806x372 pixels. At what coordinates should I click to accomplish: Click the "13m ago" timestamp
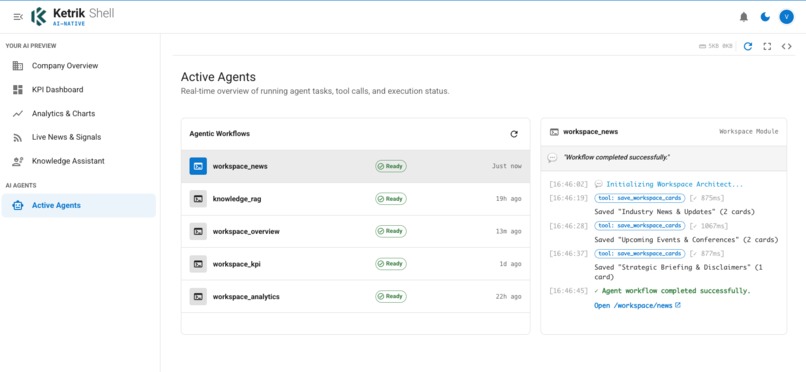coord(508,232)
